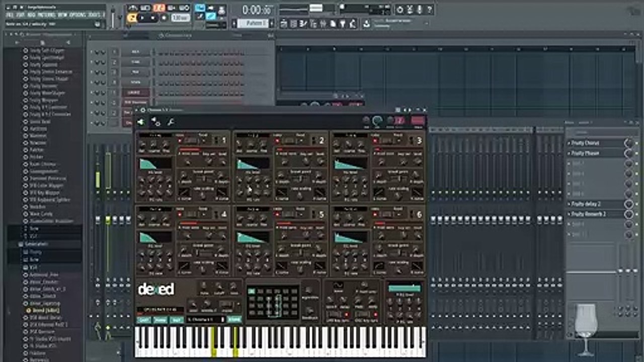Viewport: 644px width, 362px height.
Task: Click the CART button in Dexed
Action: pyautogui.click(x=144, y=320)
